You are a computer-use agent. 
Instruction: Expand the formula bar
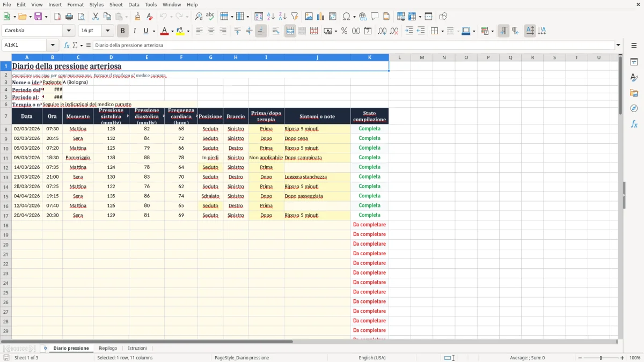click(x=618, y=45)
